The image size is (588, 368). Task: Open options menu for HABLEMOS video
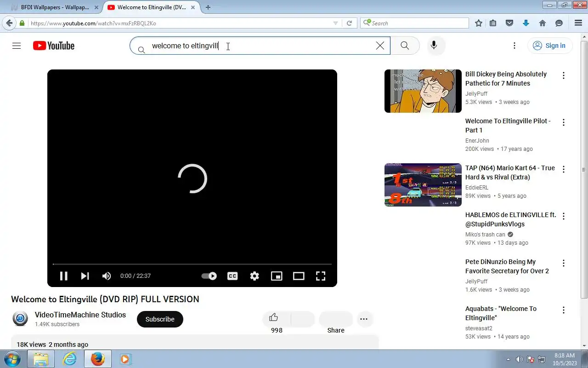564,216
